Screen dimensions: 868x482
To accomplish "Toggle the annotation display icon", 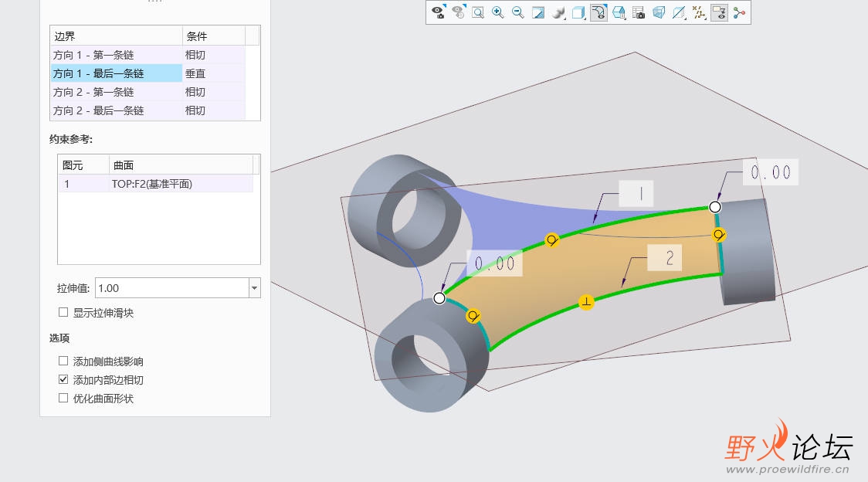I will pos(719,12).
